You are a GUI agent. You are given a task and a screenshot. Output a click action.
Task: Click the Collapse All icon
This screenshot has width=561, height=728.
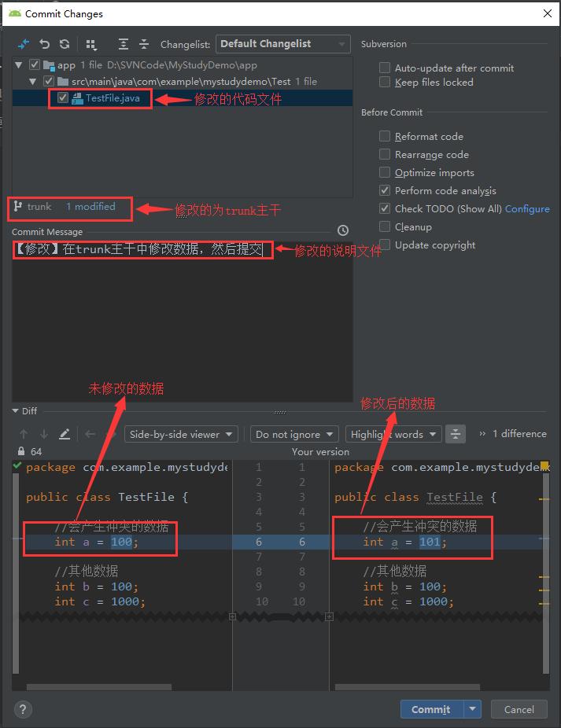tap(144, 44)
